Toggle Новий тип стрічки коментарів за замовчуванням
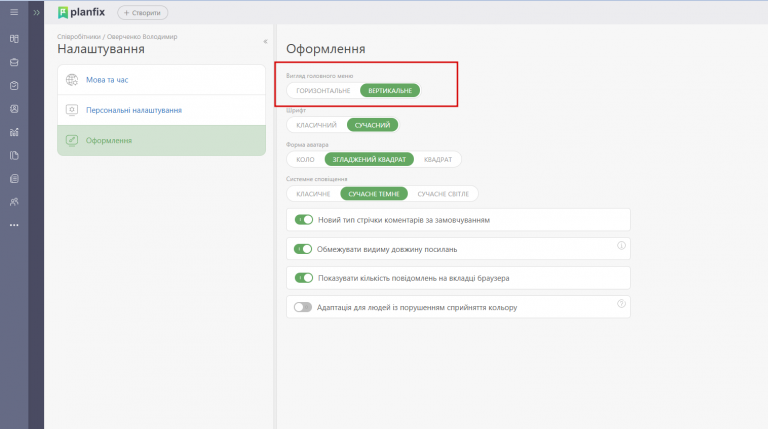Viewport: 768px width, 429px height. pos(303,219)
